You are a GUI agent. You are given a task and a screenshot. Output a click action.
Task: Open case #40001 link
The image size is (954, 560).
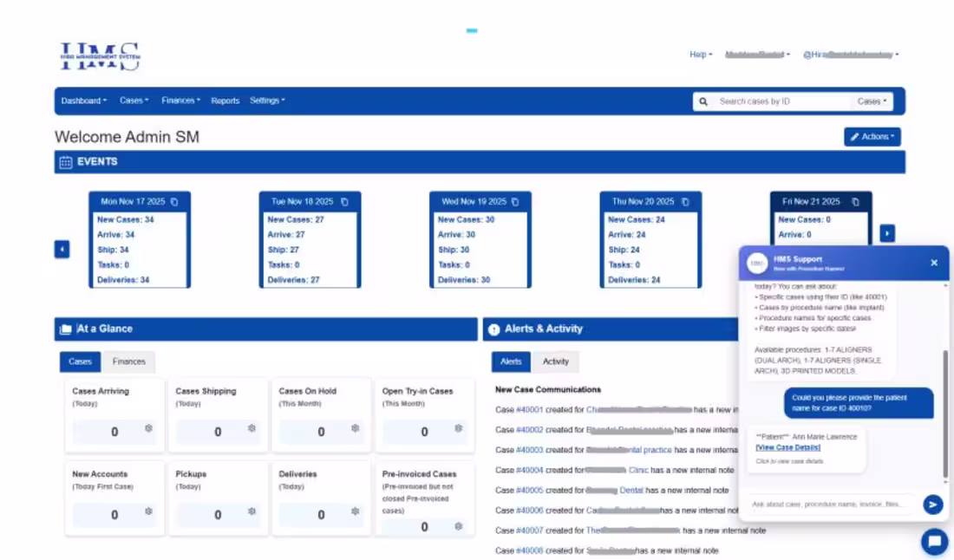tap(529, 410)
